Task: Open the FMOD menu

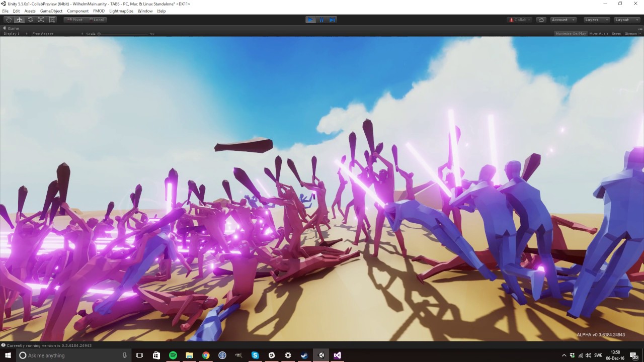Action: coord(99,11)
